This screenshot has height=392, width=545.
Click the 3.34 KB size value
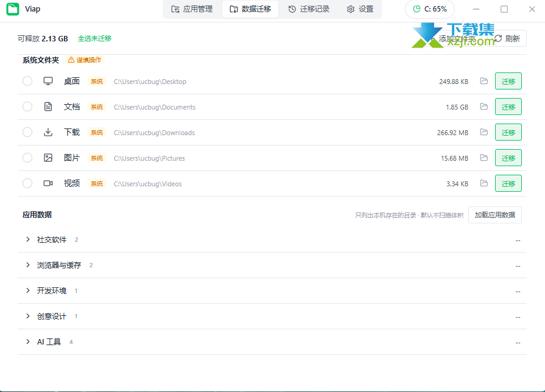[x=457, y=184]
